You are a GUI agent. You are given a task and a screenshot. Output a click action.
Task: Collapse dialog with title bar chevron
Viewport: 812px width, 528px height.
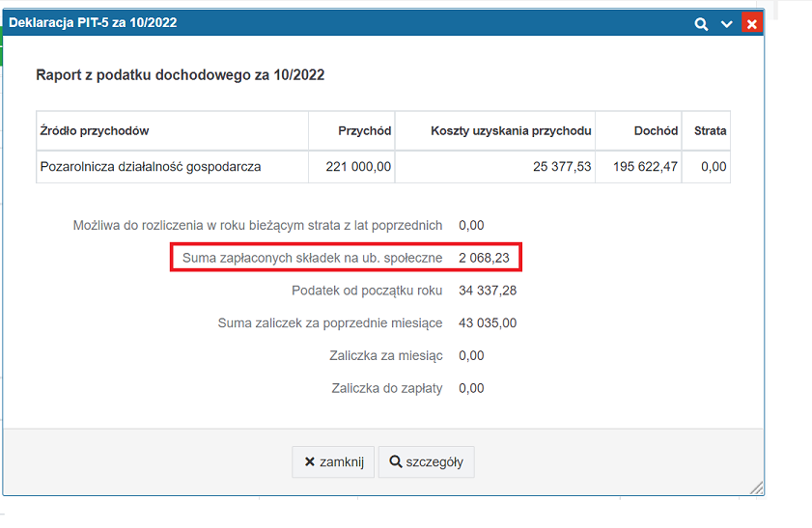(x=727, y=24)
